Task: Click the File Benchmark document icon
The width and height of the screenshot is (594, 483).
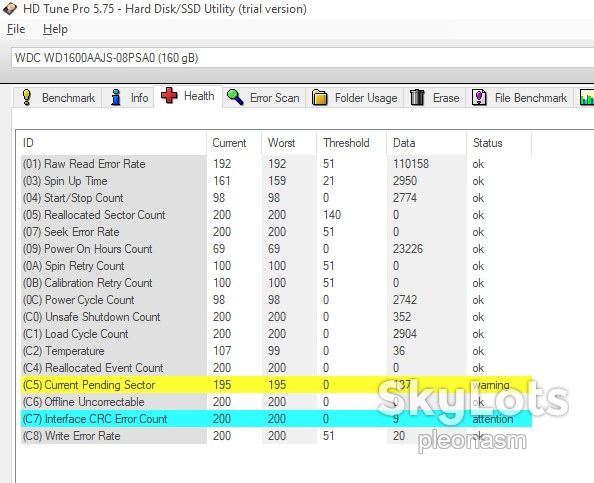Action: coord(479,97)
